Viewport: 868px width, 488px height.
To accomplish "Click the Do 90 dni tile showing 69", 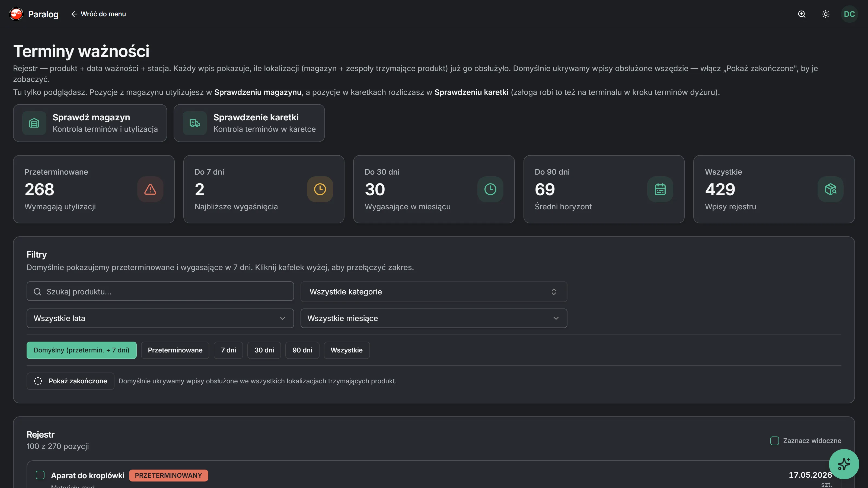I will coord(604,189).
